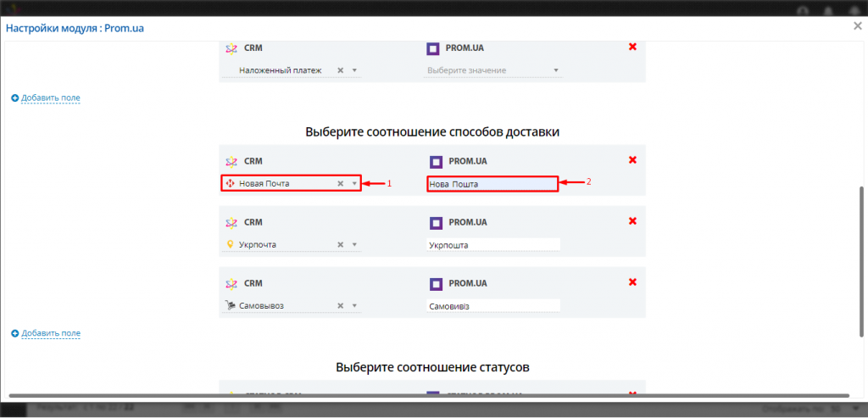Delete the Самовывоз delivery mapping row
The width and height of the screenshot is (868, 418).
(x=632, y=281)
